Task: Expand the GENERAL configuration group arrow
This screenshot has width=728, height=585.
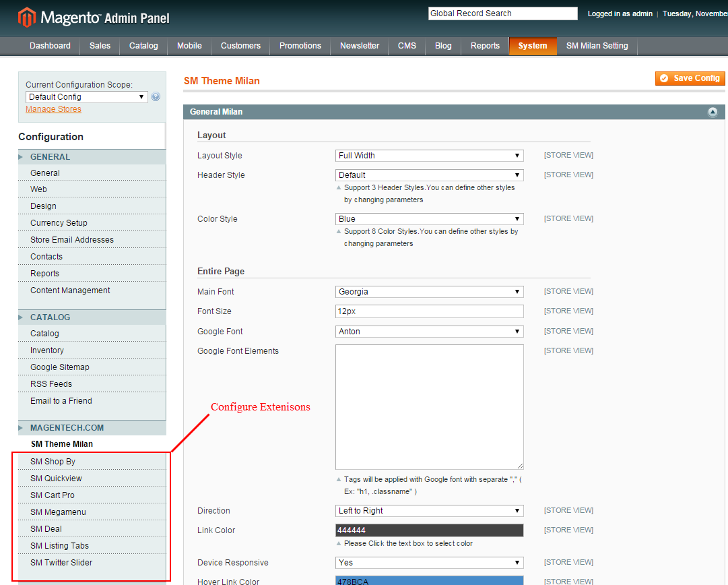Action: (20, 157)
